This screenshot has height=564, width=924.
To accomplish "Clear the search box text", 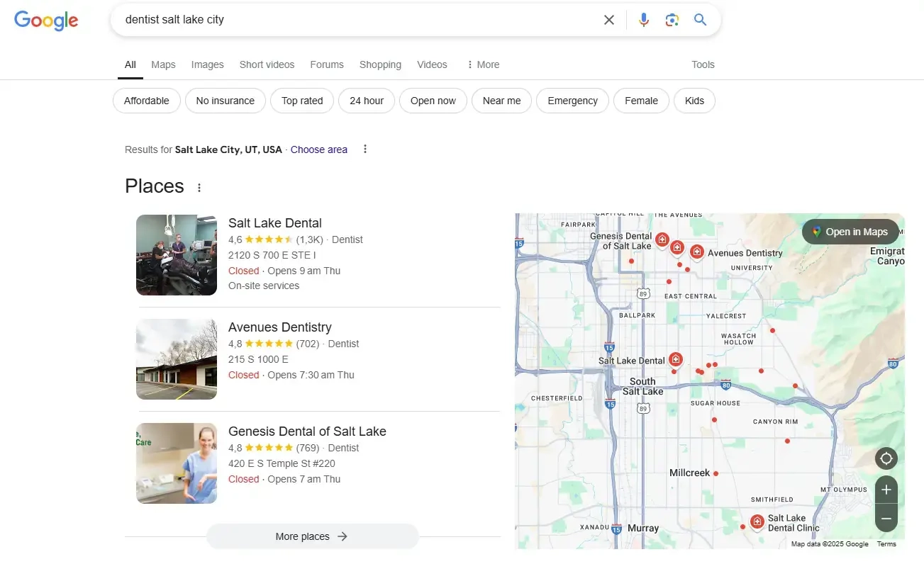I will pyautogui.click(x=608, y=20).
